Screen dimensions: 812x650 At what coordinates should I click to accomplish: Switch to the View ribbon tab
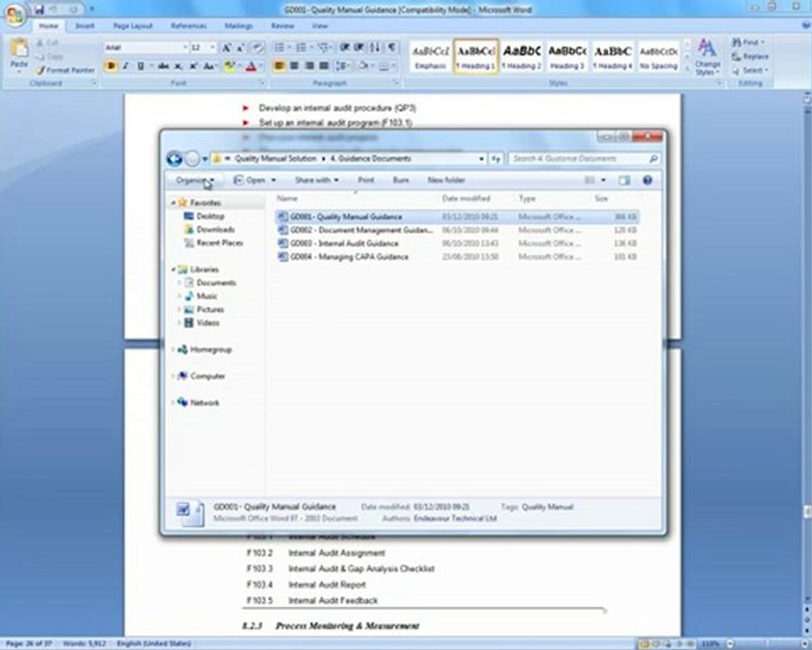click(x=319, y=25)
